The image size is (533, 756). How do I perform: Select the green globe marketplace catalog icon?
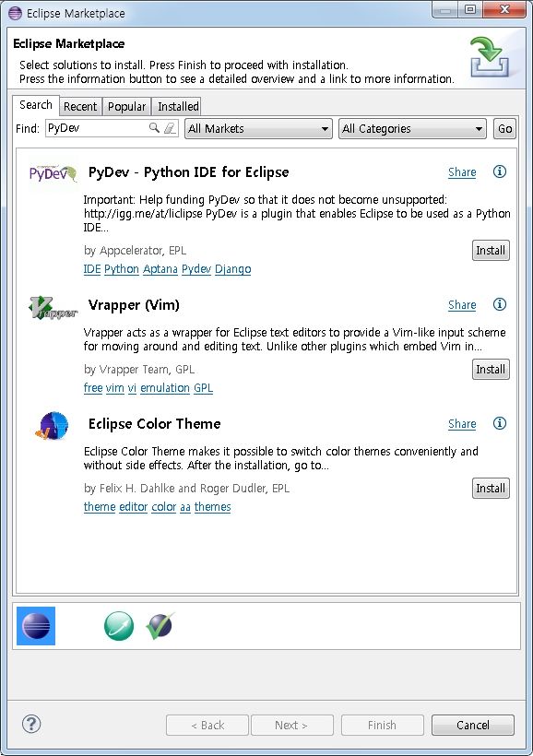[x=119, y=626]
